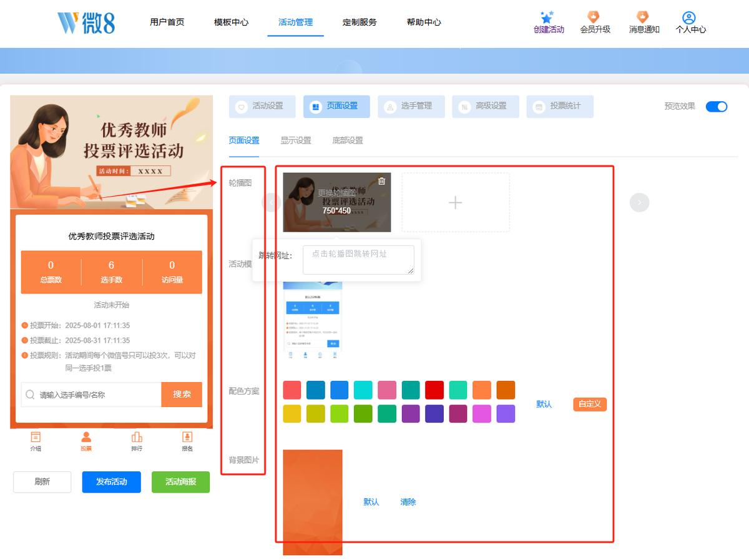Add a new carousel image with plus box
The image size is (749, 560).
(x=456, y=202)
